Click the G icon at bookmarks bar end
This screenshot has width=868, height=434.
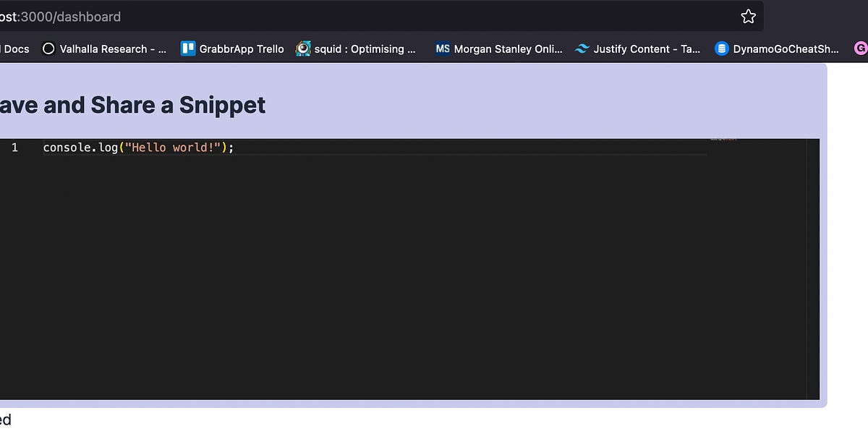pos(861,48)
